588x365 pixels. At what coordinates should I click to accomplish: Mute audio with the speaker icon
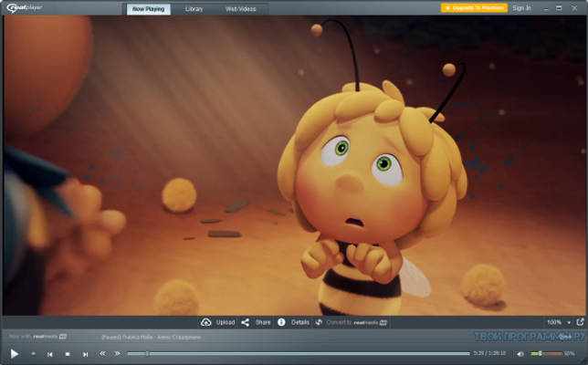click(520, 353)
